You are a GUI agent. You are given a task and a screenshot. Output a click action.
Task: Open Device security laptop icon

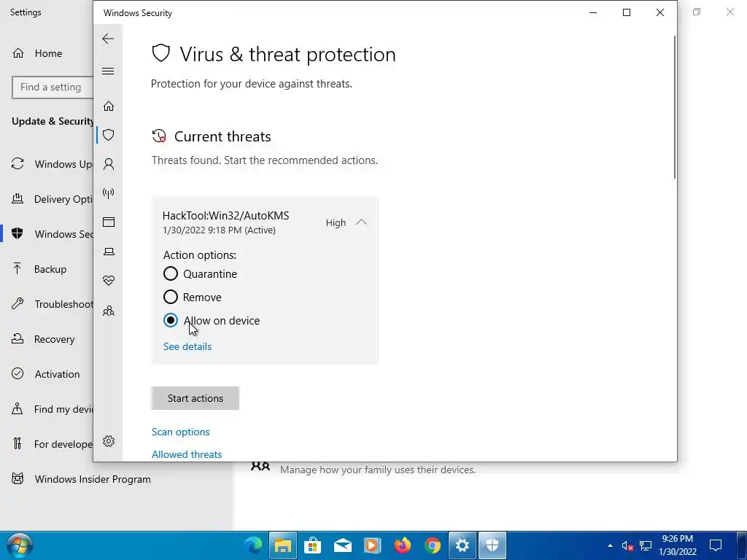point(109,252)
